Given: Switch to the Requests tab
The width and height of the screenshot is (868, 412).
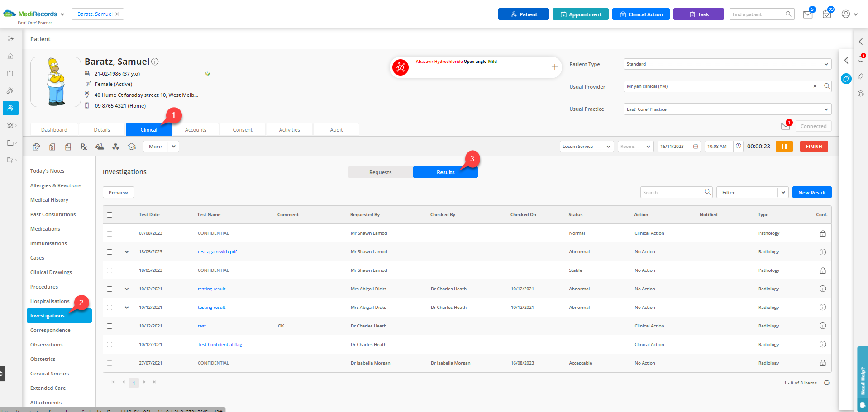Looking at the screenshot, I should 381,172.
